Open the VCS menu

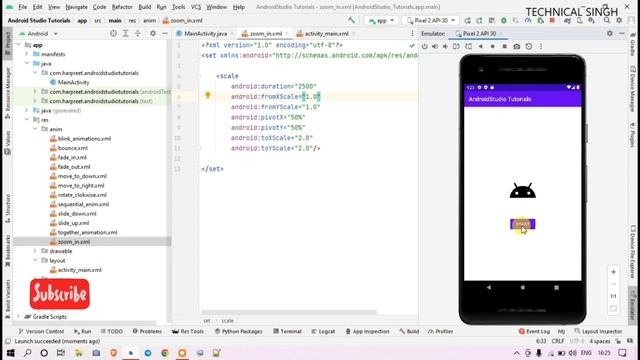(196, 7)
